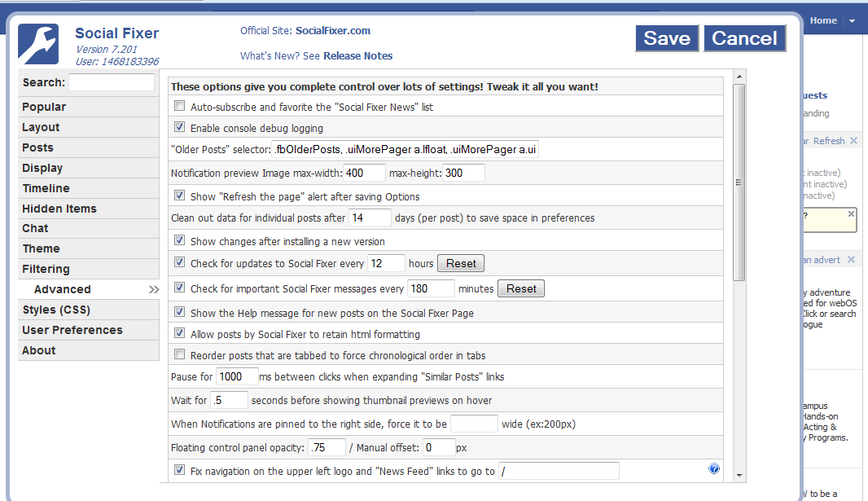Close the advert section in Facebook sidebar

(x=852, y=260)
